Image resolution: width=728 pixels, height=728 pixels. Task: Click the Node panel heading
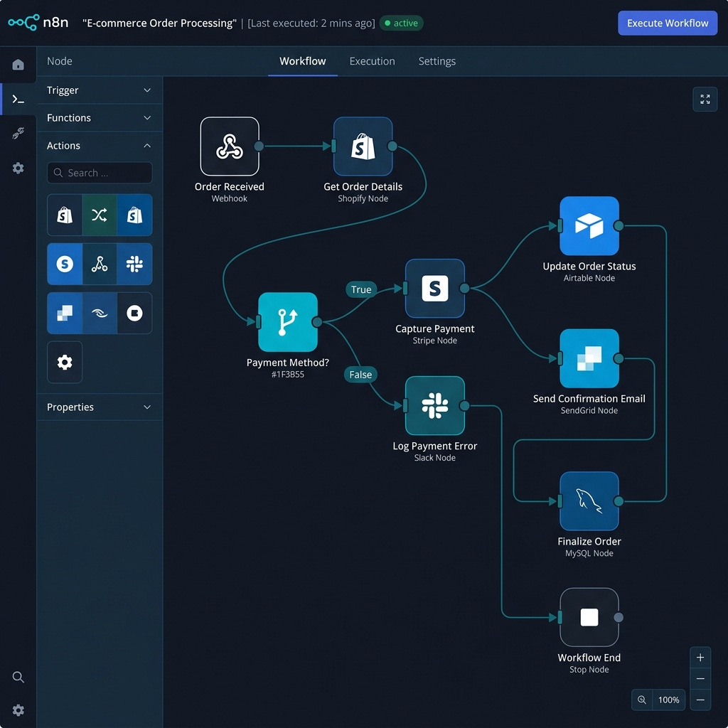pos(60,61)
